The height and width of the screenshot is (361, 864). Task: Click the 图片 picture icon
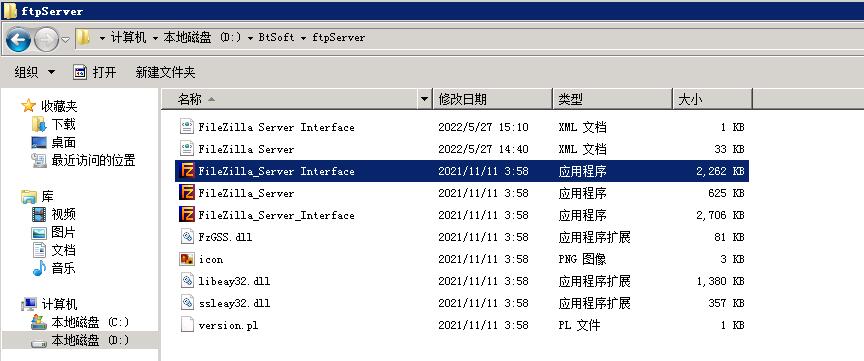click(x=39, y=233)
